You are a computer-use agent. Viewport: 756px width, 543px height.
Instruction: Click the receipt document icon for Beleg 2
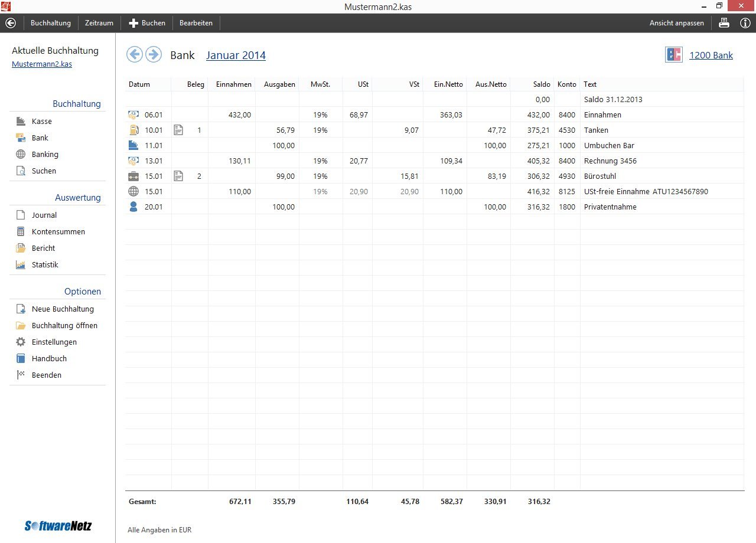pyautogui.click(x=178, y=176)
